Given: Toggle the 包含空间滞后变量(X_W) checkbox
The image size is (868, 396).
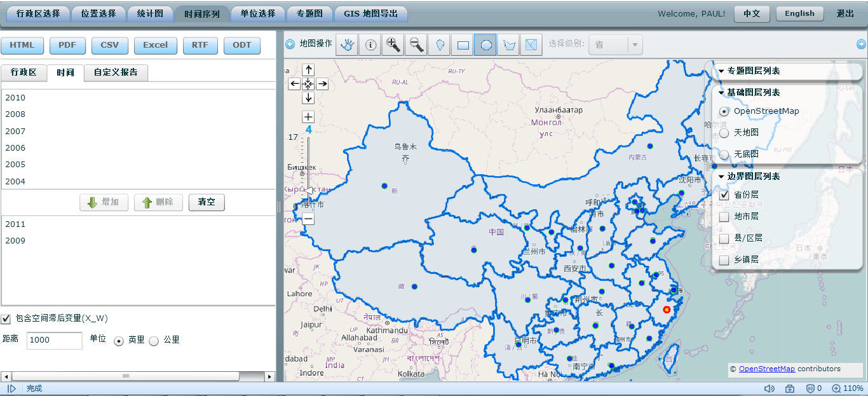Looking at the screenshot, I should tap(6, 318).
